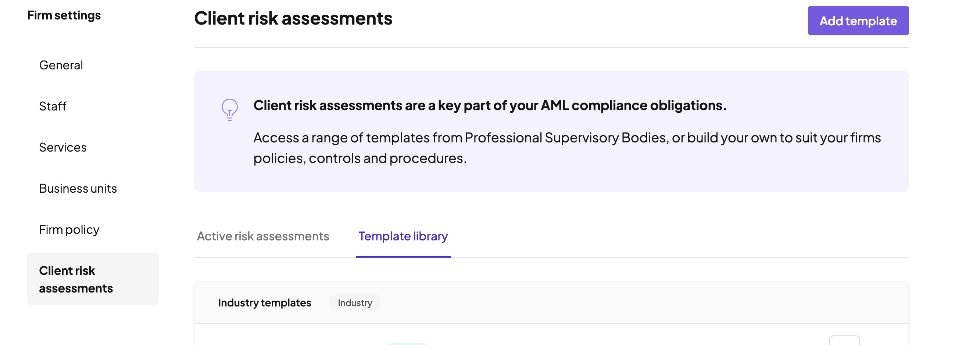Open the Firm policy page
This screenshot has width=980, height=345.
coord(69,229)
